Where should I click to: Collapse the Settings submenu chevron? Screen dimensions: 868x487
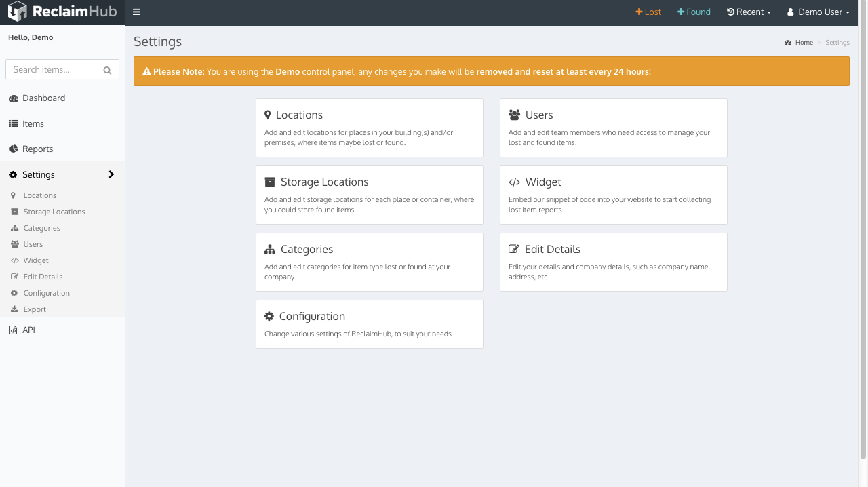111,174
